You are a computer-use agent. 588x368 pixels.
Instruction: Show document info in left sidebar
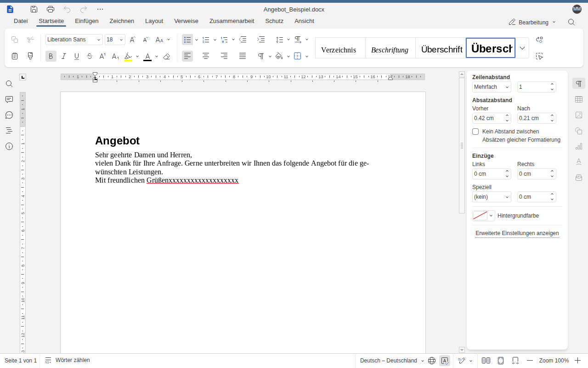9,146
